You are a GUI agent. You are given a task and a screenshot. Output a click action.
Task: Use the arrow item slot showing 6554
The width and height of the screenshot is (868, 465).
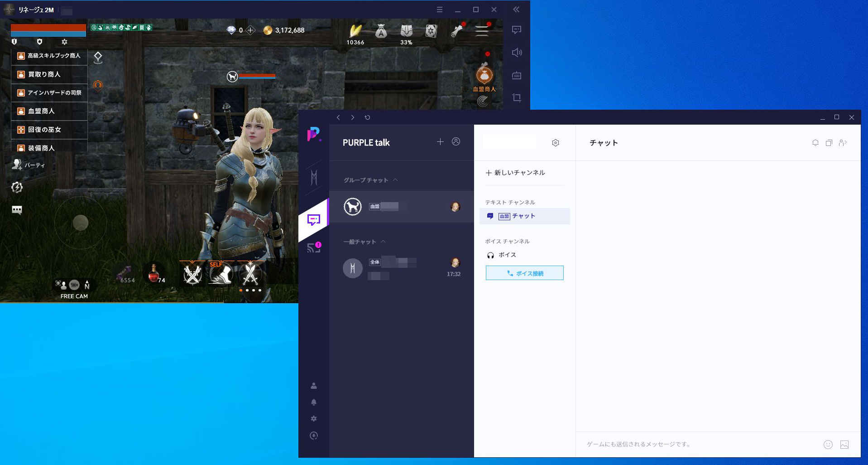(x=125, y=274)
